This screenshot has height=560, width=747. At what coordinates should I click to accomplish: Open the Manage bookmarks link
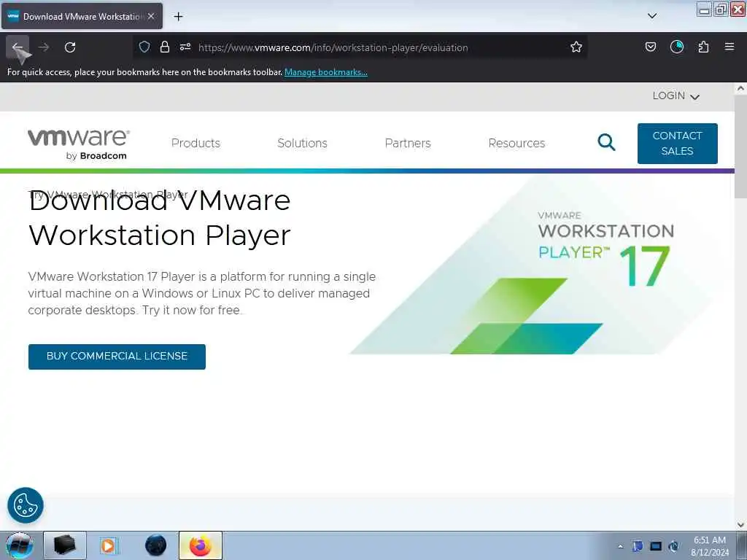326,72
